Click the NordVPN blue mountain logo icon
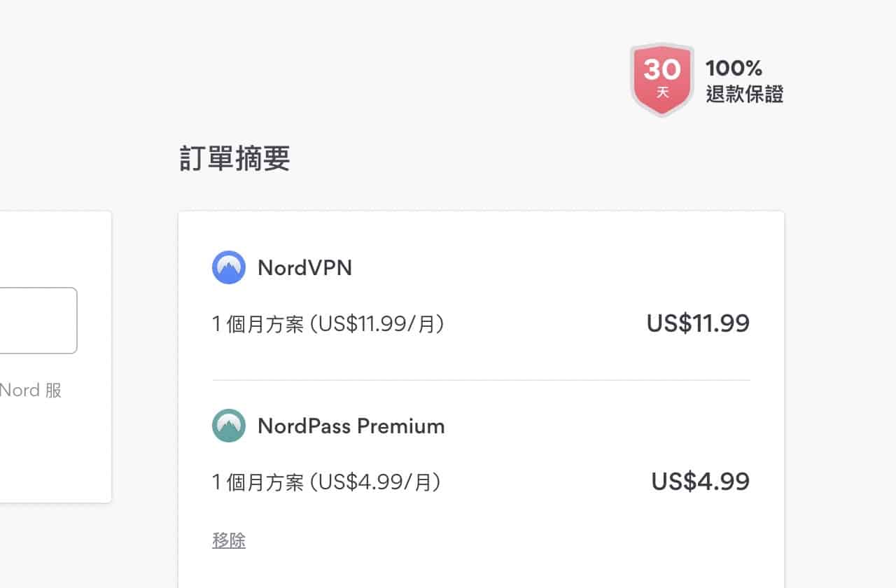 [229, 267]
